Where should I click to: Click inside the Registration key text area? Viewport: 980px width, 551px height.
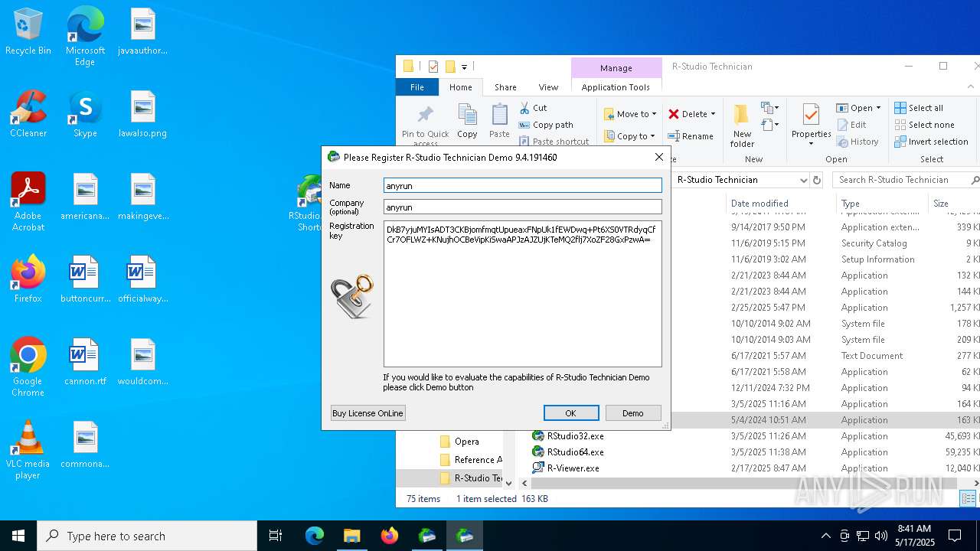(x=523, y=294)
